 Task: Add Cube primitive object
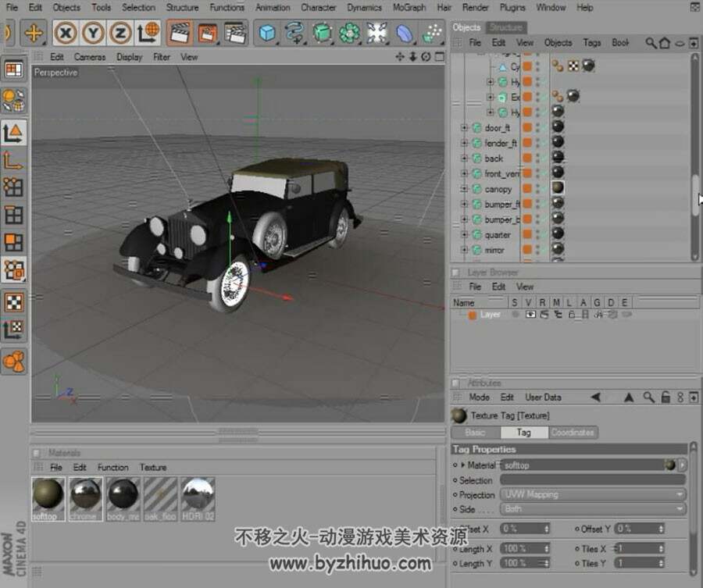[x=267, y=33]
